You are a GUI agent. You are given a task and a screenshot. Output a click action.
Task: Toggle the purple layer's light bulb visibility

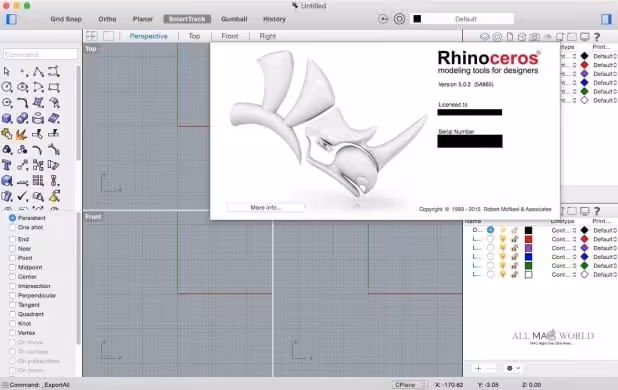503,248
